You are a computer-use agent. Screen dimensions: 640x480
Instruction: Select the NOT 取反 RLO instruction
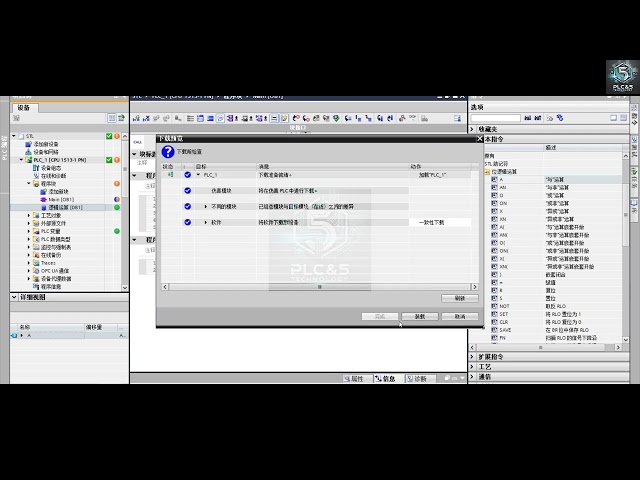coord(555,306)
